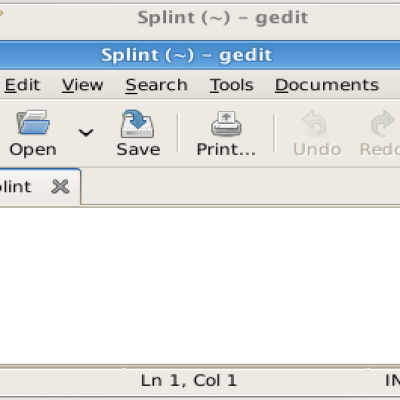
Task: Click the Print printer icon
Action: (226, 124)
